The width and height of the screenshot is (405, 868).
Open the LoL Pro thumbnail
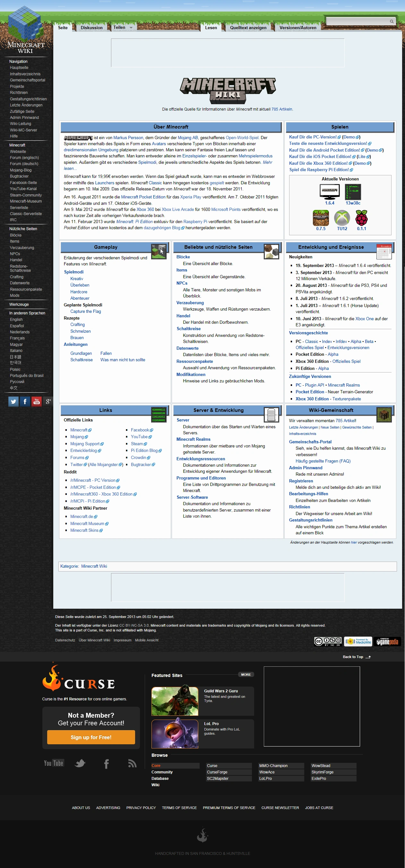(x=175, y=734)
